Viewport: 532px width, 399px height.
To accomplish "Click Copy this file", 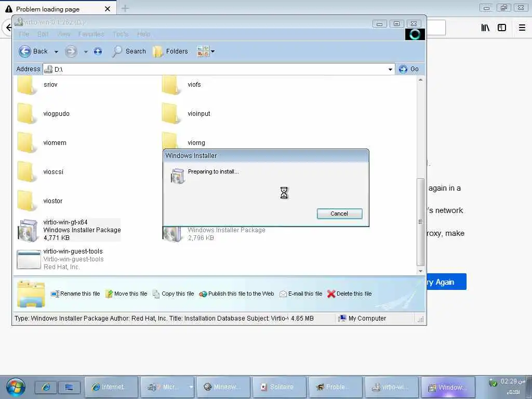I will (174, 294).
